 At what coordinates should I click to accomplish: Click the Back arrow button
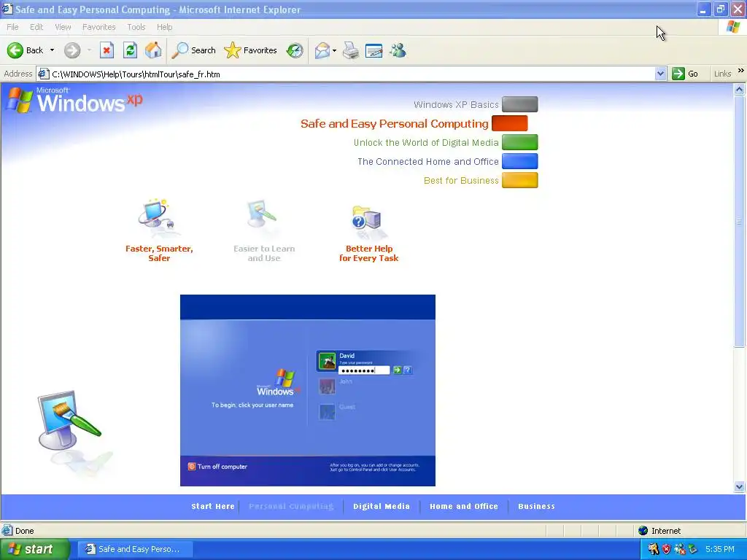25,50
